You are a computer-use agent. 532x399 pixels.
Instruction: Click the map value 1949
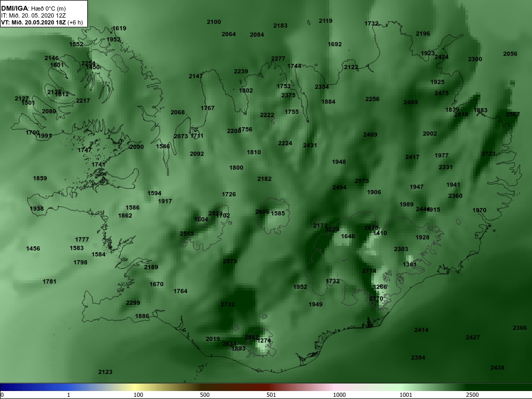[315, 304]
